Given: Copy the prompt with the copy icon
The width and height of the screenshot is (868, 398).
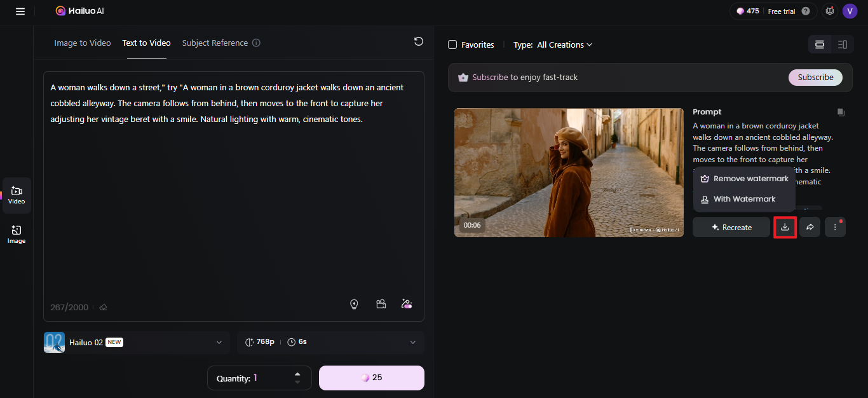Looking at the screenshot, I should pyautogui.click(x=841, y=112).
